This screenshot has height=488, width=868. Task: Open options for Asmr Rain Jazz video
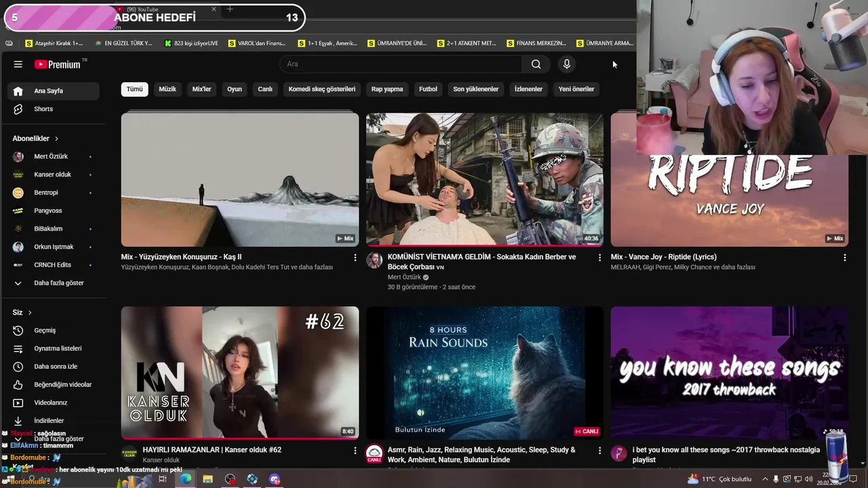(599, 450)
